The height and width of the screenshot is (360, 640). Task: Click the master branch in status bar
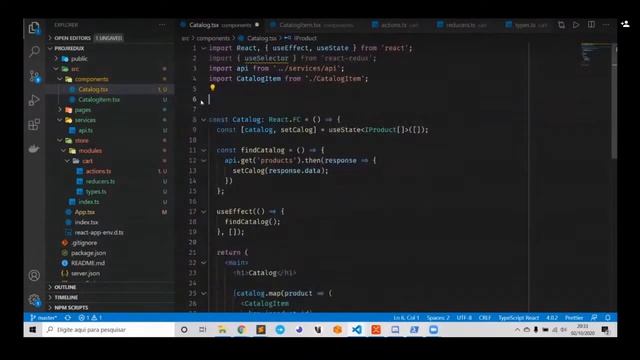coord(44,318)
